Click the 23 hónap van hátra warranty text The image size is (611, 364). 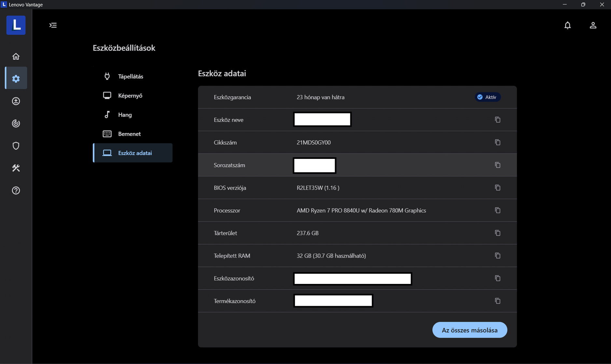tap(320, 97)
